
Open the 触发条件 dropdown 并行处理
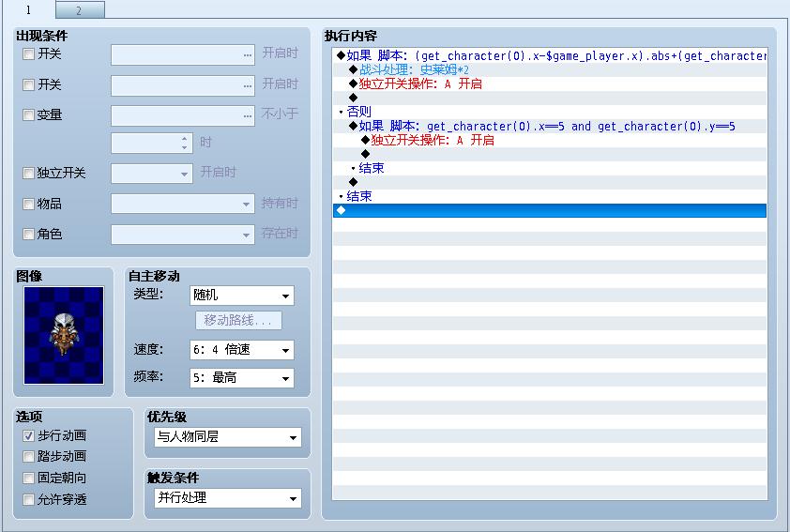tap(228, 498)
